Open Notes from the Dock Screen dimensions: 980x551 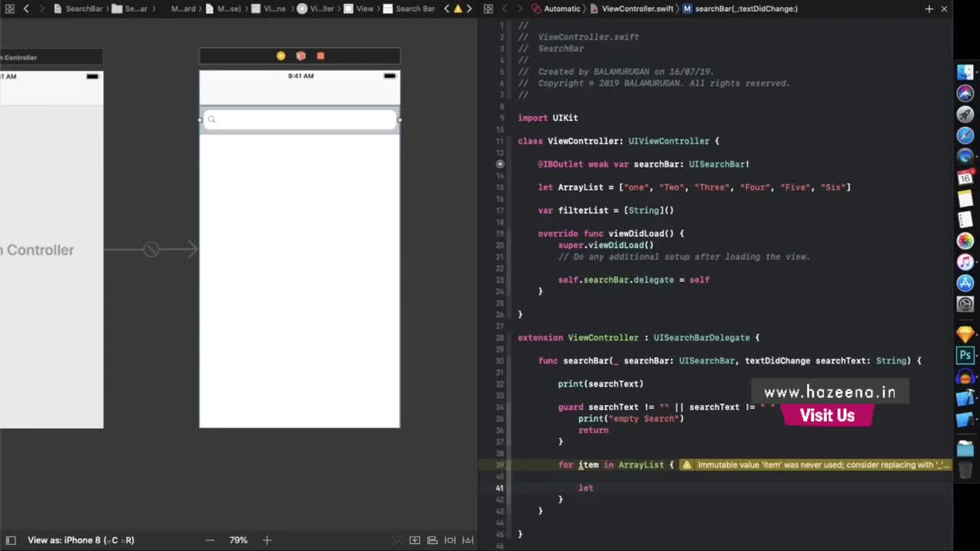coord(965,199)
